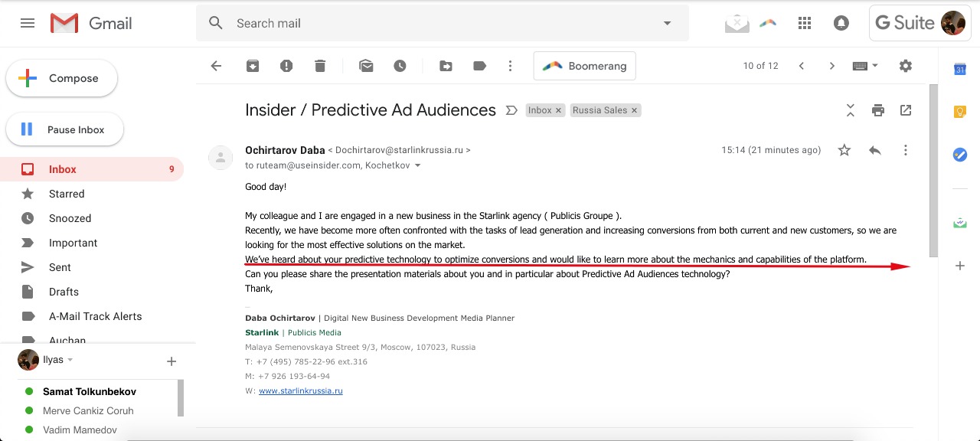This screenshot has width=980, height=441.
Task: Delete the email with trash icon
Action: click(320, 66)
